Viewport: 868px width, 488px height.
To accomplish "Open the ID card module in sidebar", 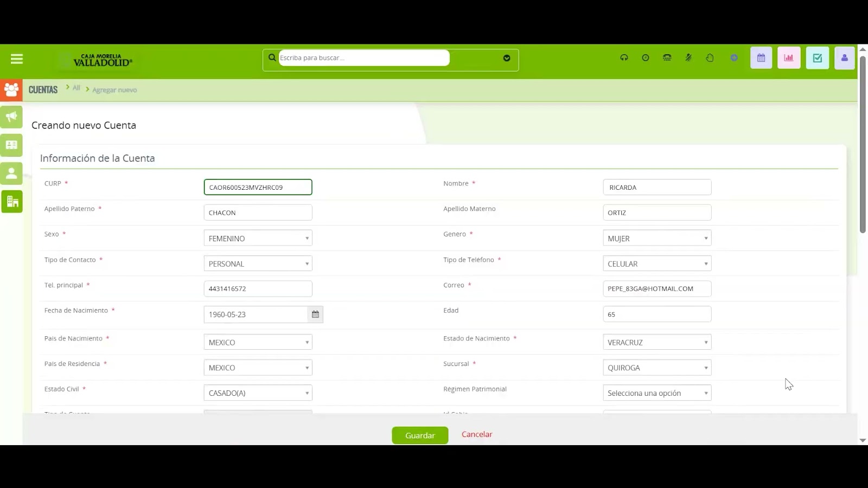I will coord(11,145).
